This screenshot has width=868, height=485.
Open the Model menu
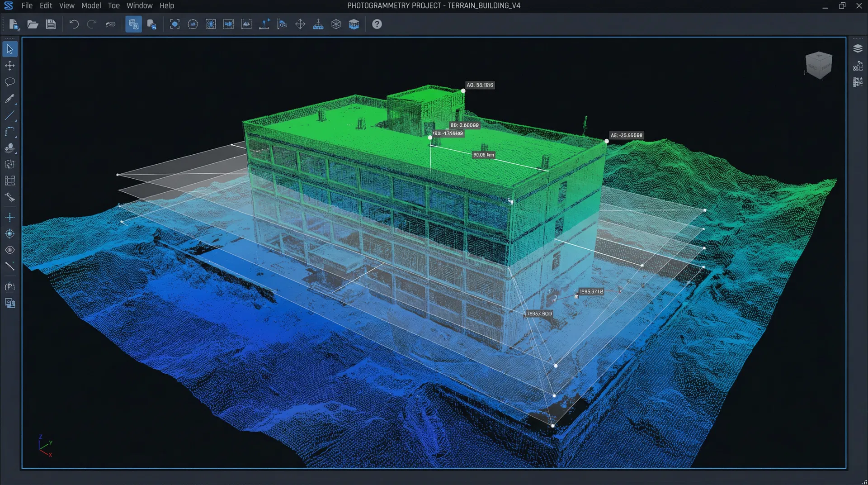(91, 5)
